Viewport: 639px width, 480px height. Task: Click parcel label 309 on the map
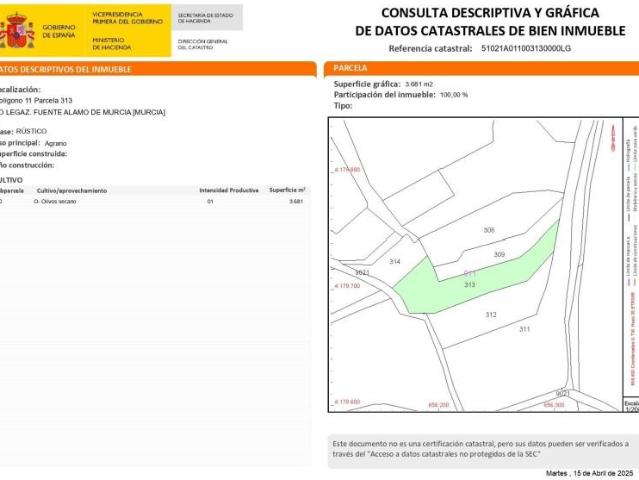pos(499,255)
